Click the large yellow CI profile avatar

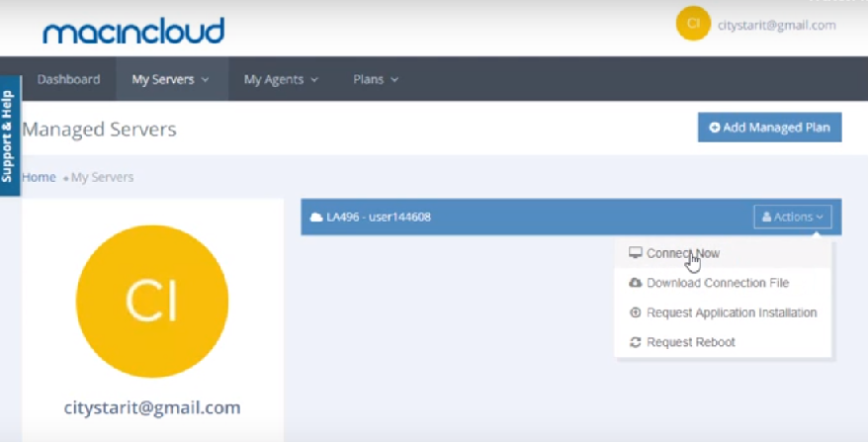coord(152,302)
